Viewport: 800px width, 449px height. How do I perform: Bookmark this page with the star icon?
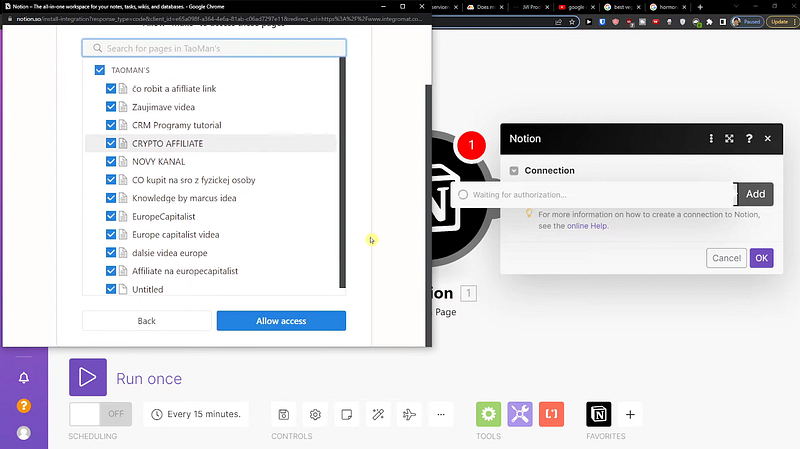coord(572,22)
